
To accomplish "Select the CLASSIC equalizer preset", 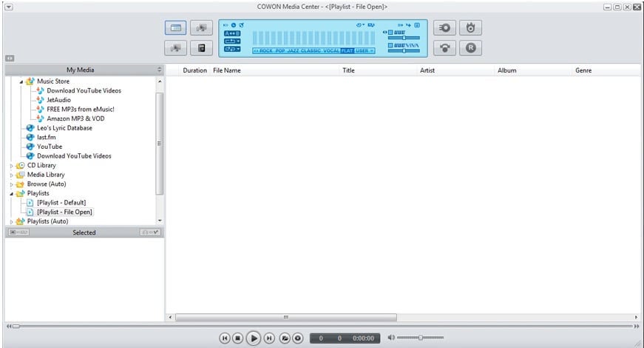I will point(311,50).
